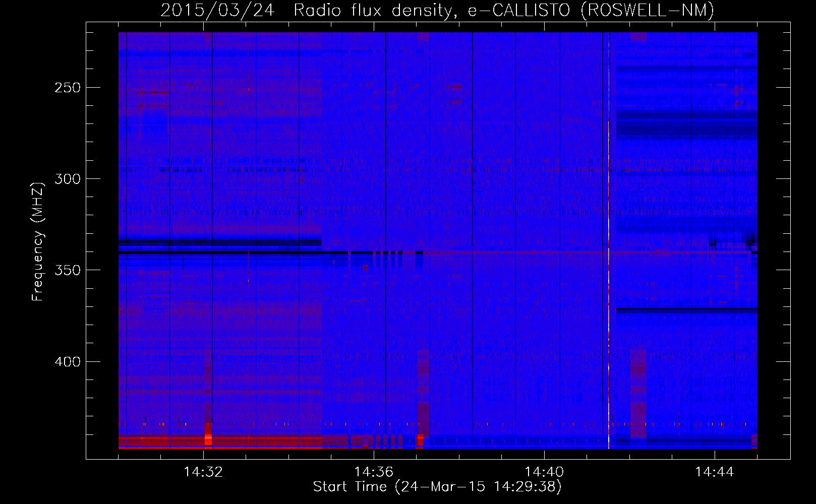Click the 14:36 time tick label
The width and height of the screenshot is (816, 504).
pos(374,472)
